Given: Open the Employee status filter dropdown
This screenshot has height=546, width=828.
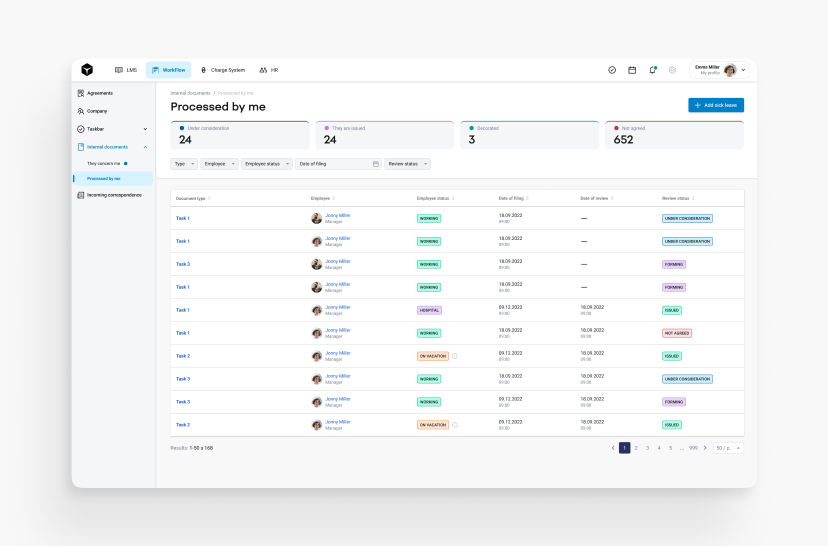Looking at the screenshot, I should coord(267,163).
